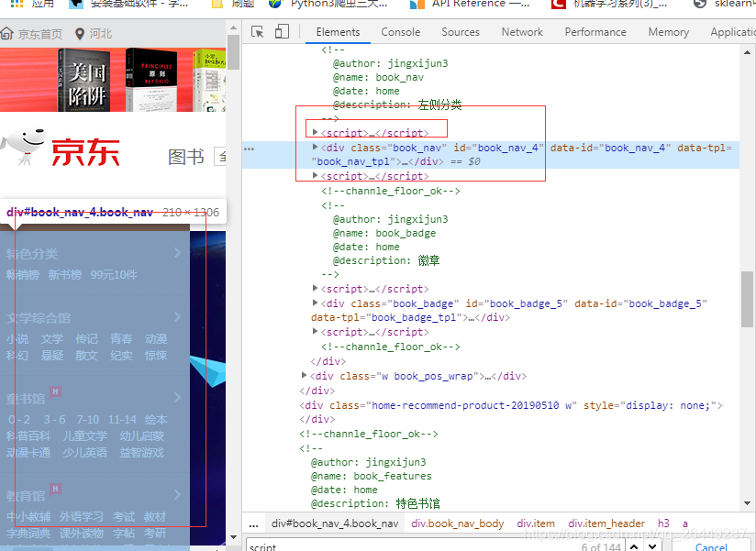Click the API Reference bookmark
Screen dimensions: 756x551
pos(470,4)
